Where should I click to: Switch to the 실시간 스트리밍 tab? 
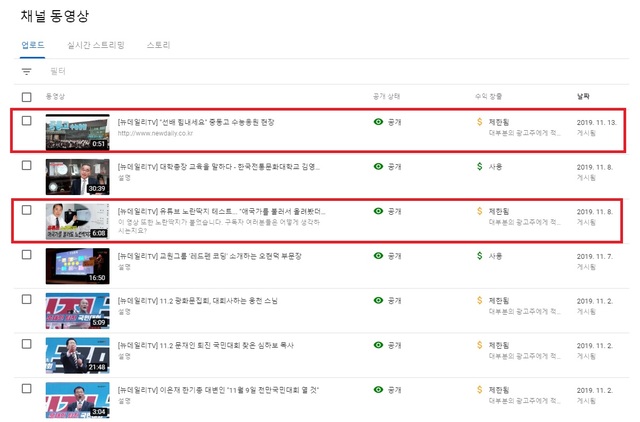(x=96, y=45)
